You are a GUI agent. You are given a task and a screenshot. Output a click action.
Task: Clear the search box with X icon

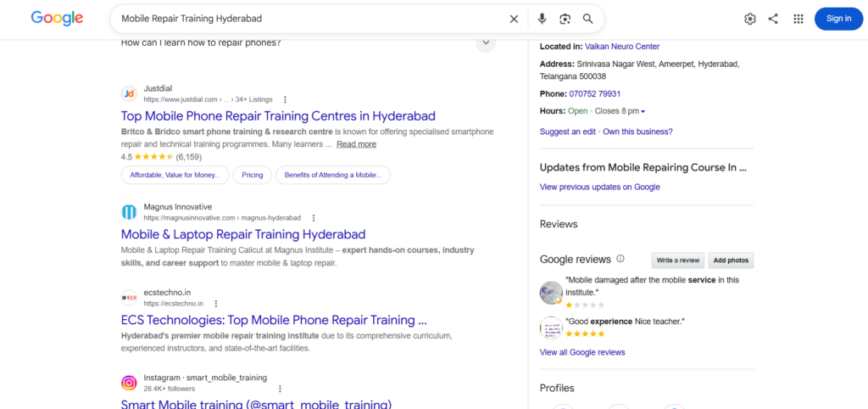[514, 19]
